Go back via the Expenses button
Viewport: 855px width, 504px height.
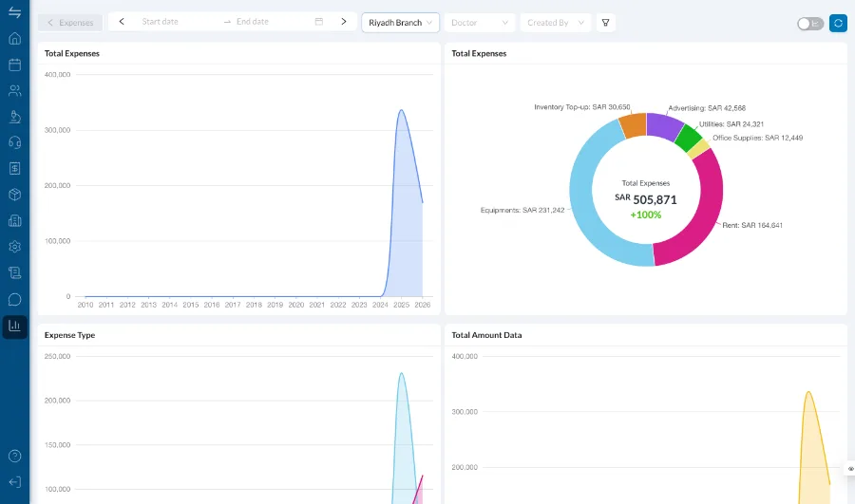click(70, 23)
